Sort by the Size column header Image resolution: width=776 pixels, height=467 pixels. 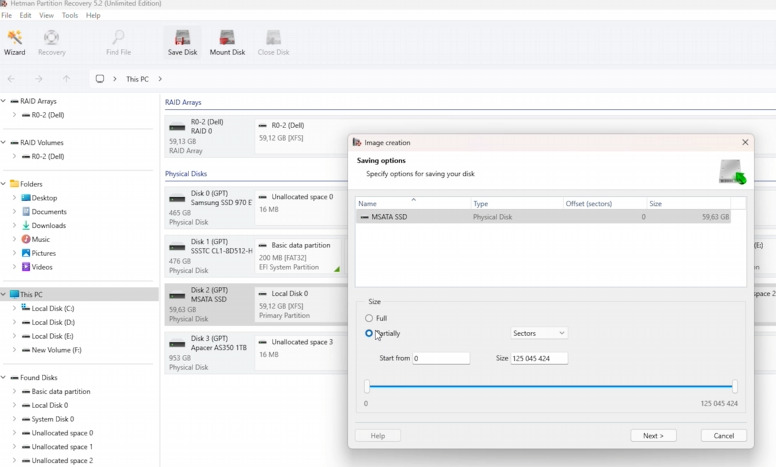click(688, 203)
